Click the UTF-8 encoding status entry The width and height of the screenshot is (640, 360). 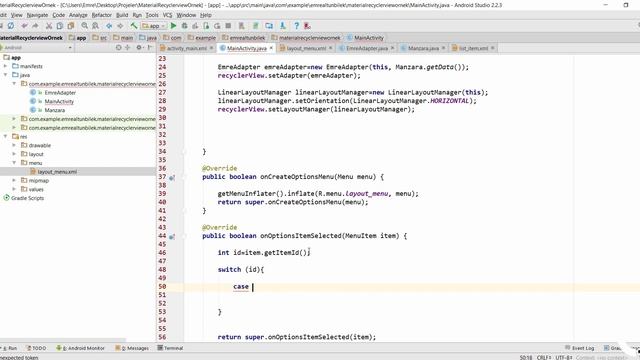(564, 358)
